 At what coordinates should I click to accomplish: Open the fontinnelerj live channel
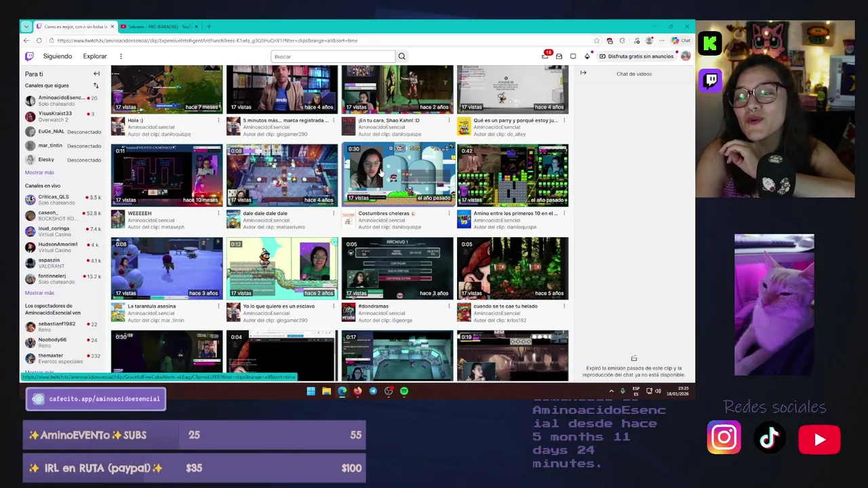coord(62,279)
